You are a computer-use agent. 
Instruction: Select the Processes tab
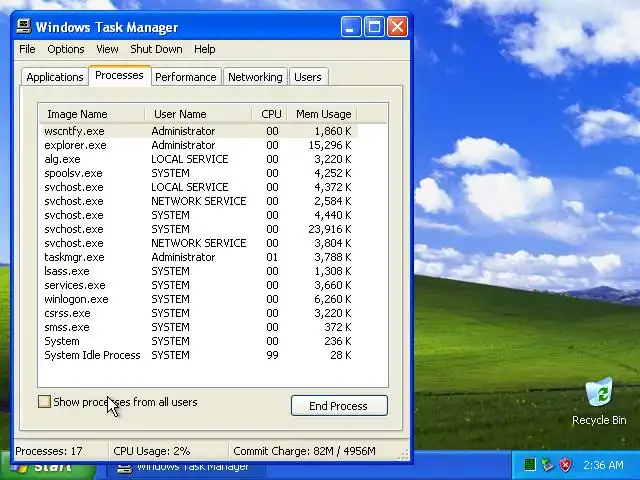coord(119,75)
